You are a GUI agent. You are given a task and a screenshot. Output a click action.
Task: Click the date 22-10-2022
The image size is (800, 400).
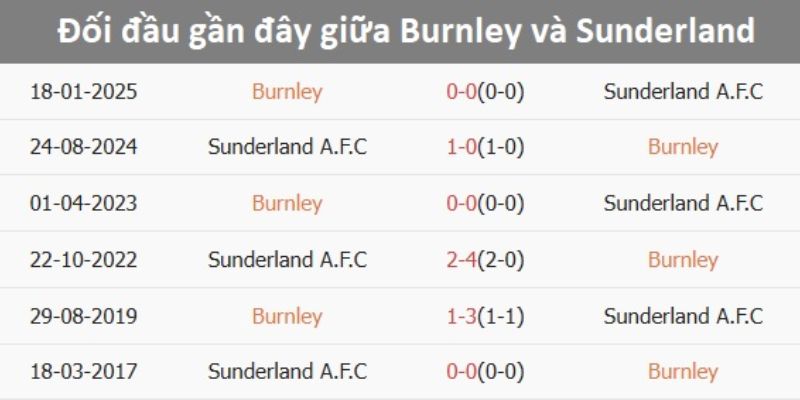[83, 260]
